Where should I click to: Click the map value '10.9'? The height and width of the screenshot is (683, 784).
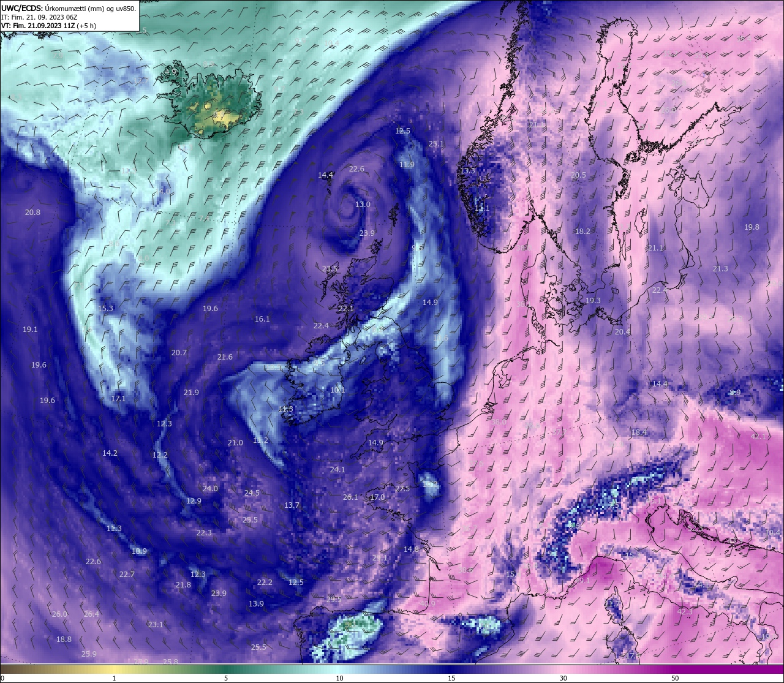(139, 551)
